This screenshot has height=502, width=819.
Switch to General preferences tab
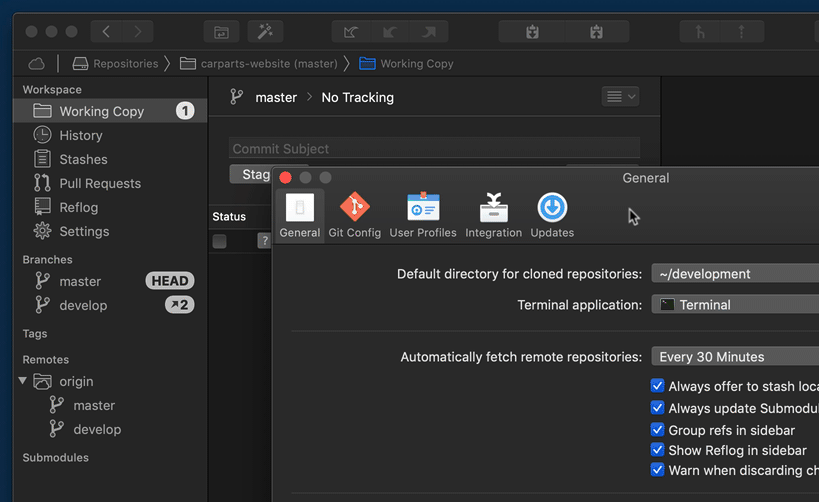[300, 215]
